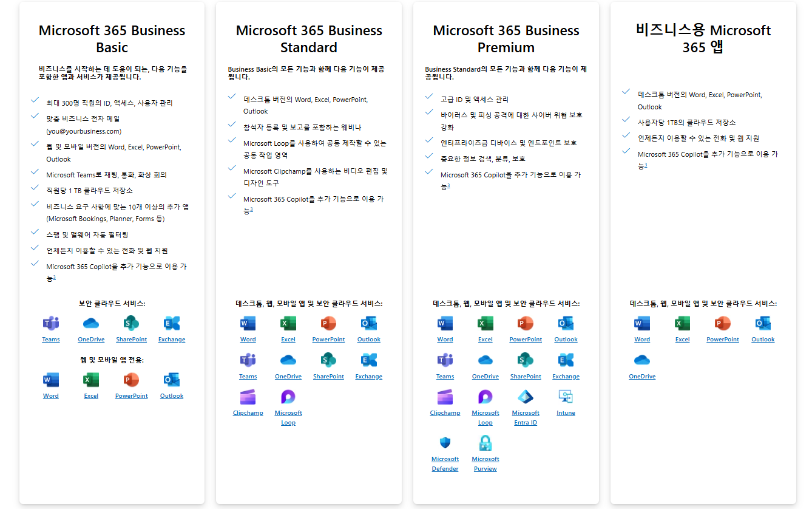Click the Outlook icon in the 비즈니스용 Microsoft 365 앱 card
Viewport: 812px width, 509px height.
point(763,323)
